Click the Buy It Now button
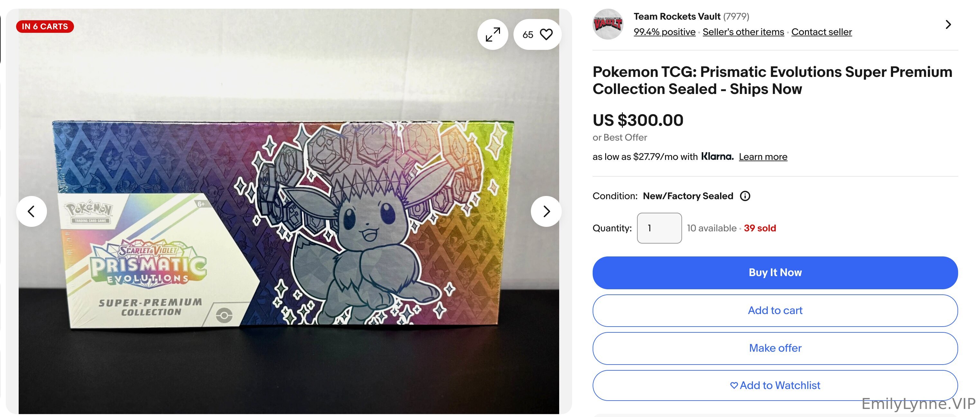 775,273
